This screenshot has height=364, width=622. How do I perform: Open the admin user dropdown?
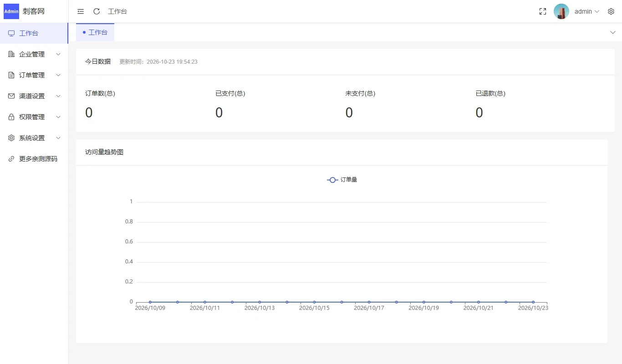point(587,11)
